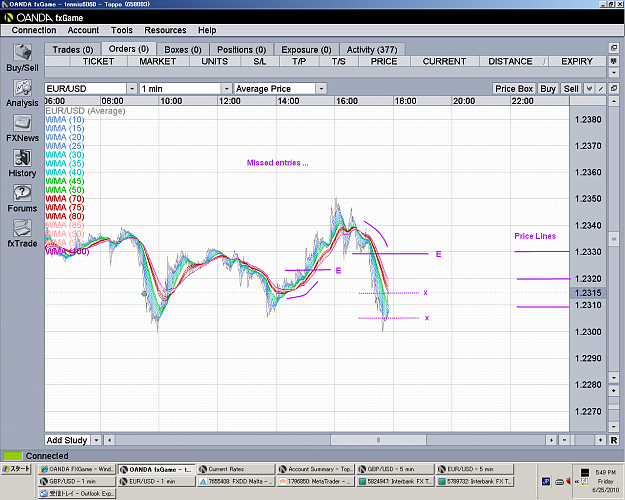Zoom out on the price axis (minus)
This screenshot has width=625, height=500.
pyautogui.click(x=614, y=427)
